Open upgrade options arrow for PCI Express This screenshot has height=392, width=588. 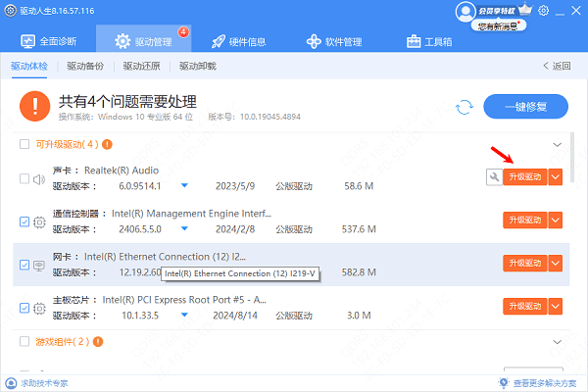(556, 307)
